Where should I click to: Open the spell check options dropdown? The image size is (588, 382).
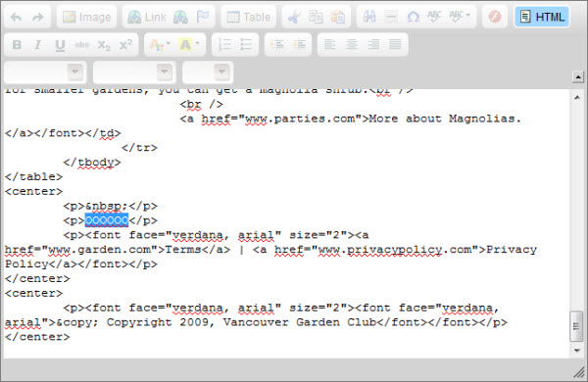pyautogui.click(x=468, y=16)
